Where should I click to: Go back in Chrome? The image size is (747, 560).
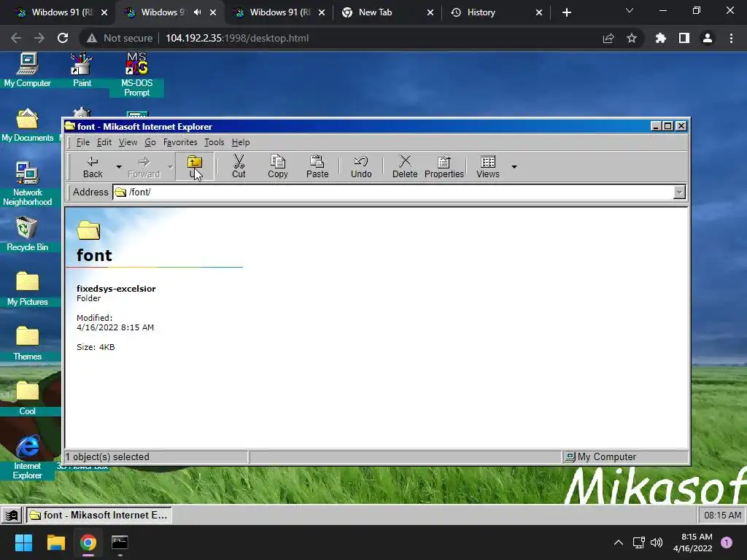point(16,38)
